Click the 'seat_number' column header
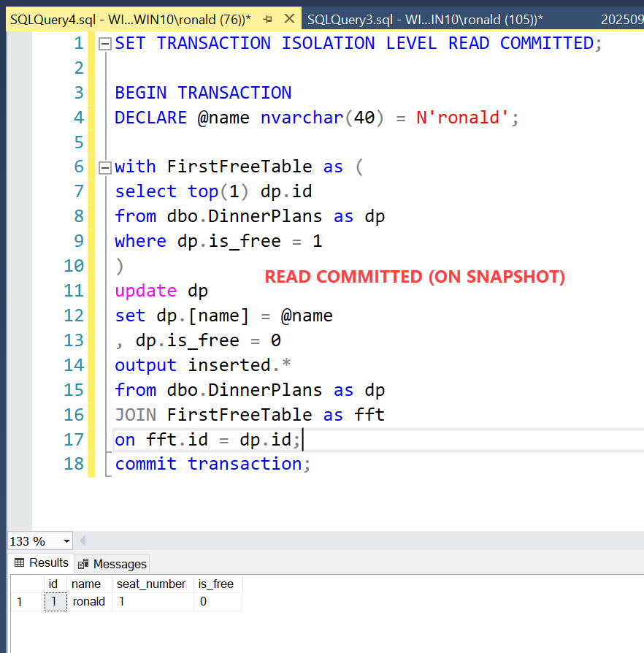 [x=151, y=584]
